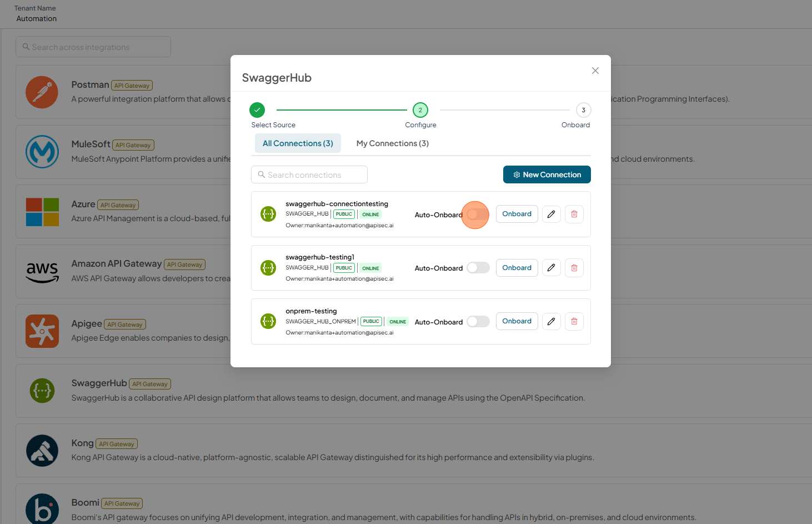Switch to All Connections (3) tab
This screenshot has height=524, width=812.
coord(298,143)
